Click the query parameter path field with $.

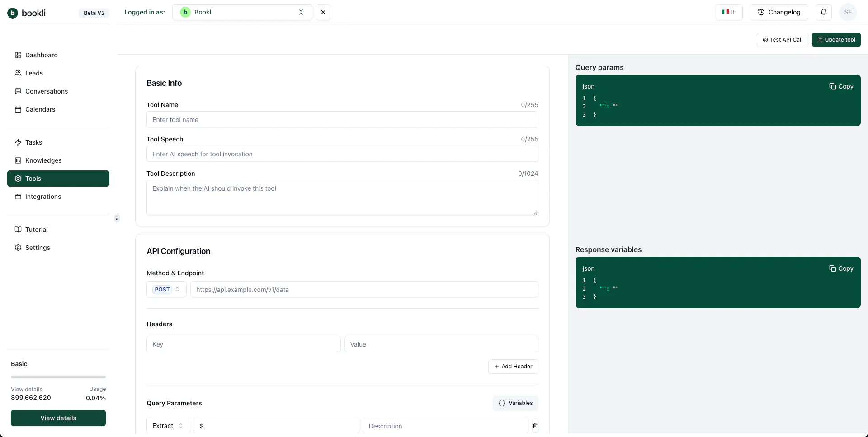[x=277, y=426]
